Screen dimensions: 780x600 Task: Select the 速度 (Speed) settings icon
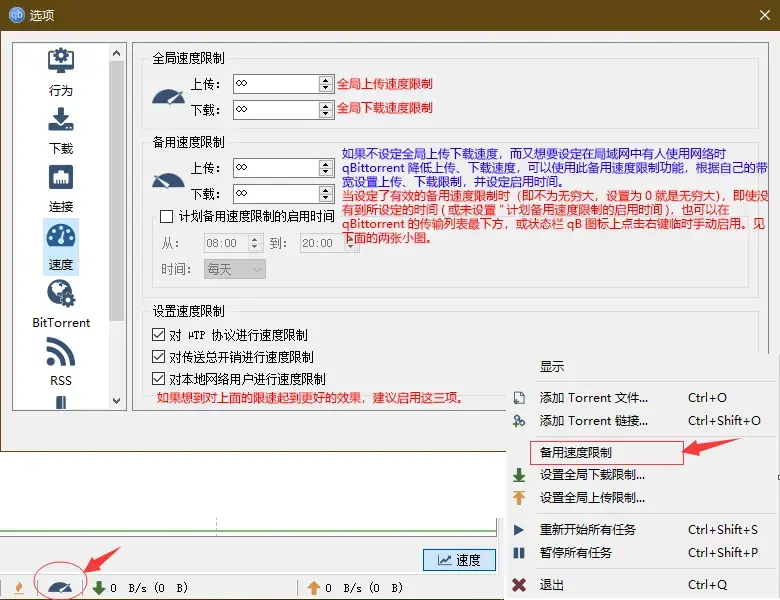[61, 236]
